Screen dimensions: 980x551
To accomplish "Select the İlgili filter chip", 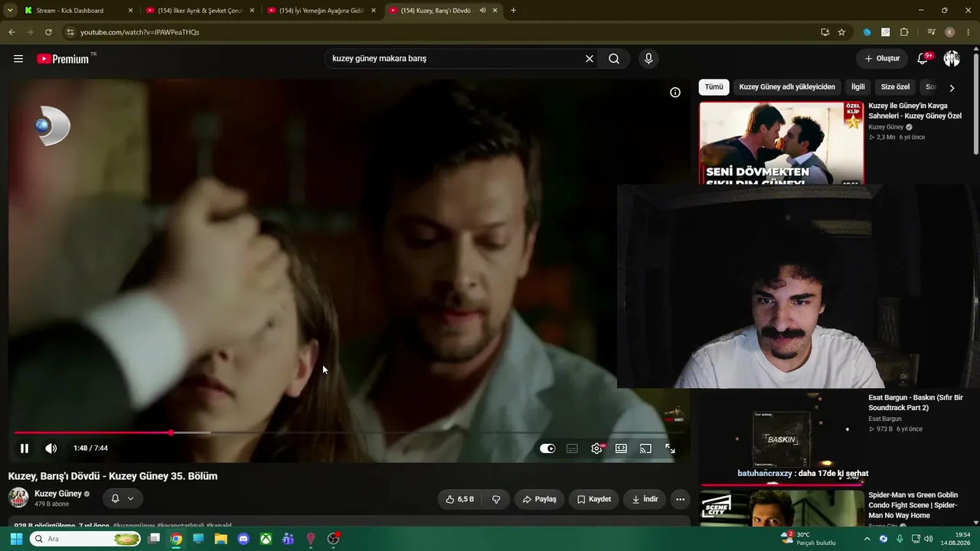I will (x=857, y=87).
